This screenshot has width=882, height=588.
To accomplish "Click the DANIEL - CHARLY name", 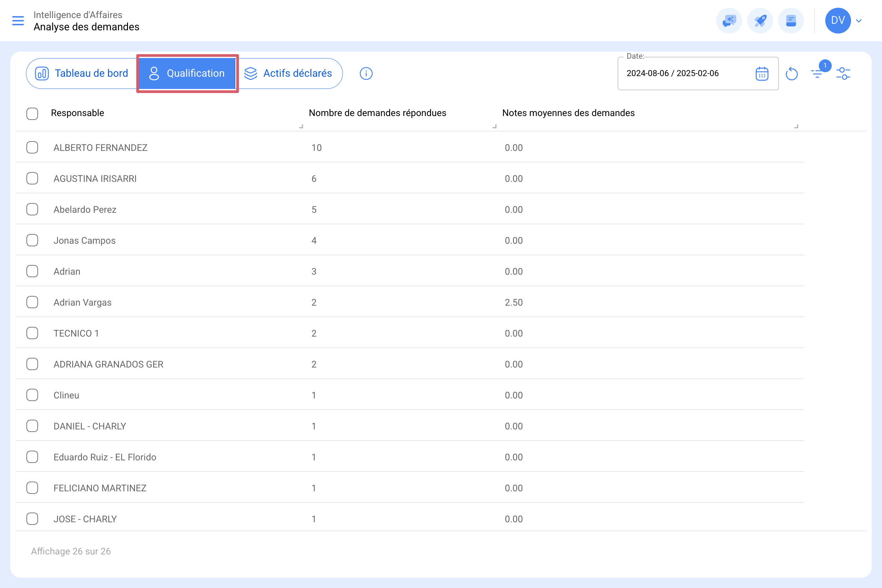I will pyautogui.click(x=90, y=426).
